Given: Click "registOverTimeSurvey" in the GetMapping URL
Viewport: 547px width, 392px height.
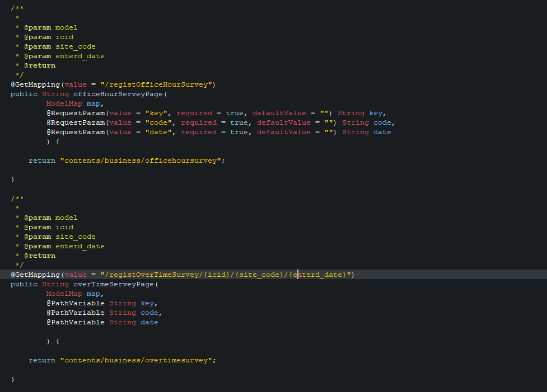Looking at the screenshot, I should click(x=154, y=275).
